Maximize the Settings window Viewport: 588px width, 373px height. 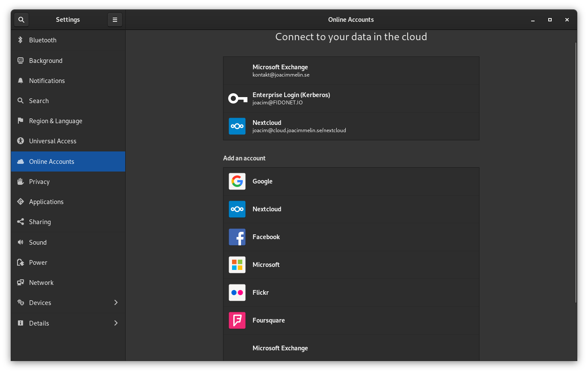[x=550, y=20]
